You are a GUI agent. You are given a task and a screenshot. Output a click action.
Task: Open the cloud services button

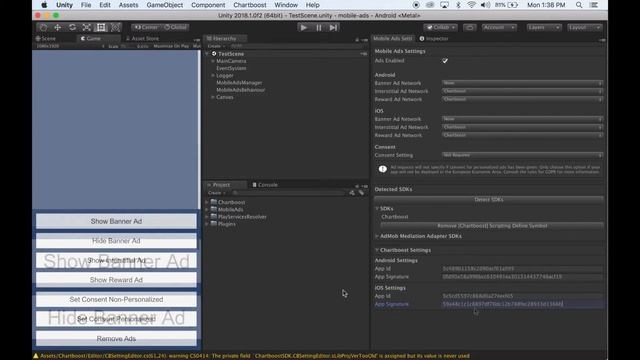point(470,27)
